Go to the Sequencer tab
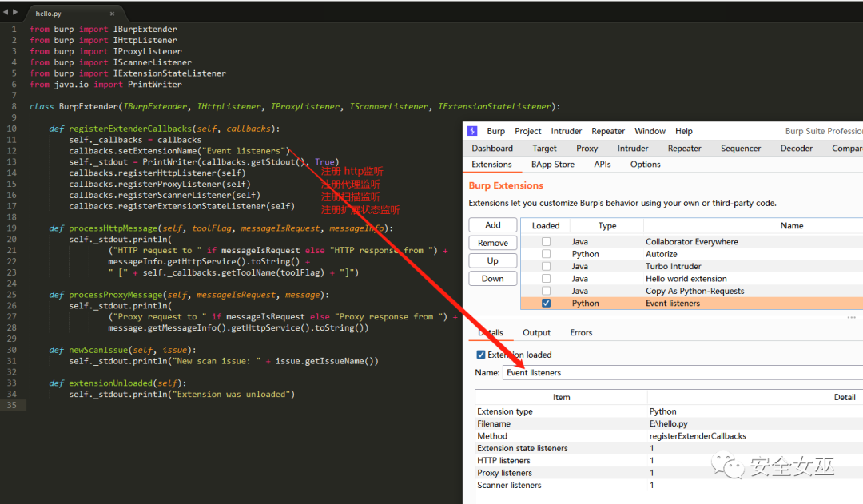Image resolution: width=863 pixels, height=504 pixels. click(x=740, y=149)
